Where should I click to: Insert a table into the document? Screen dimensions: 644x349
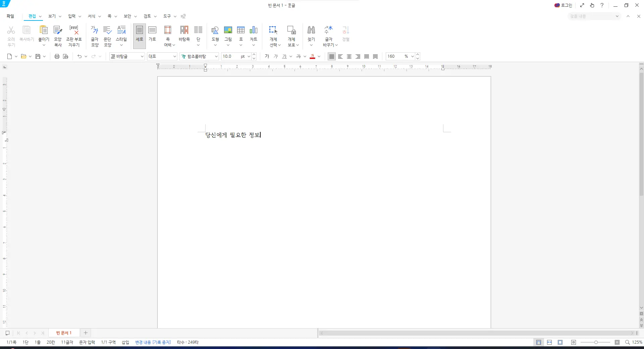pyautogui.click(x=241, y=35)
